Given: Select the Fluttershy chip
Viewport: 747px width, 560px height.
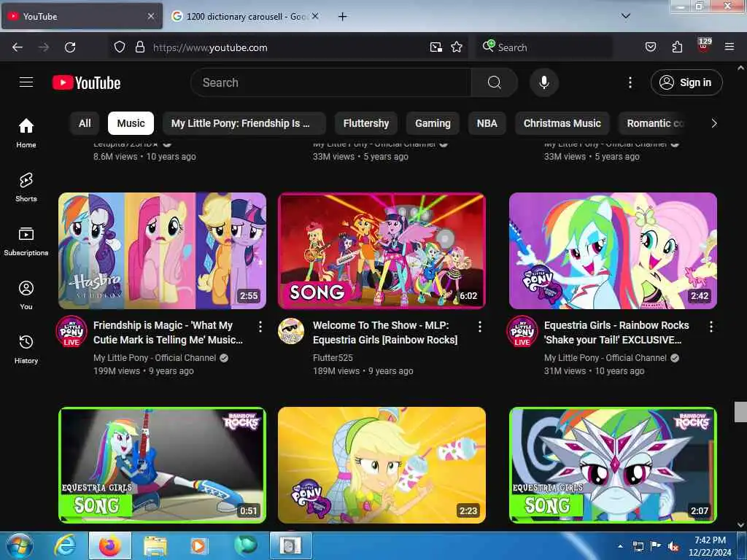Looking at the screenshot, I should point(366,123).
